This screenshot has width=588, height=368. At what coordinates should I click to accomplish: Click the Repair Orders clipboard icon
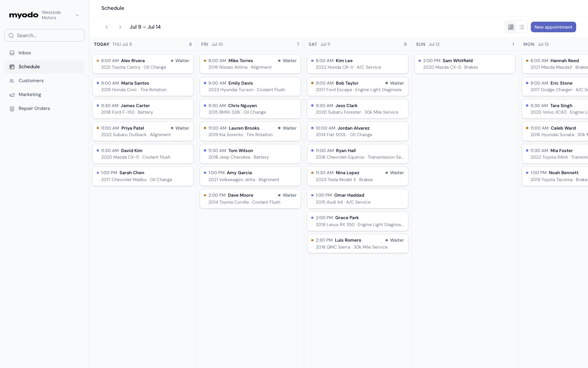tap(12, 109)
